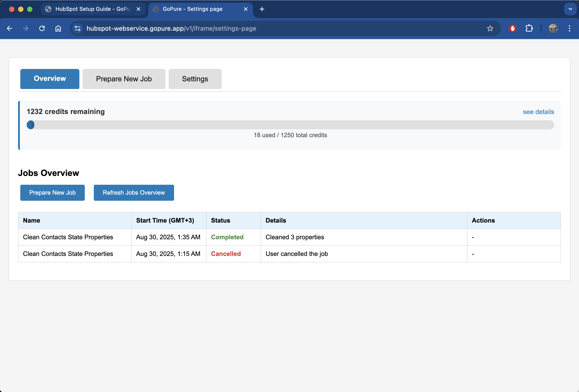This screenshot has width=579, height=392.
Task: Bookmark this page with the star icon
Action: click(490, 28)
